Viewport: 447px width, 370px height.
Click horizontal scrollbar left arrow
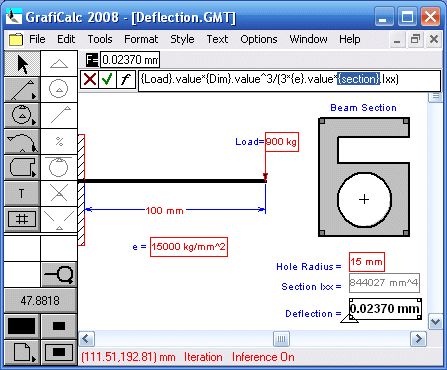click(86, 339)
